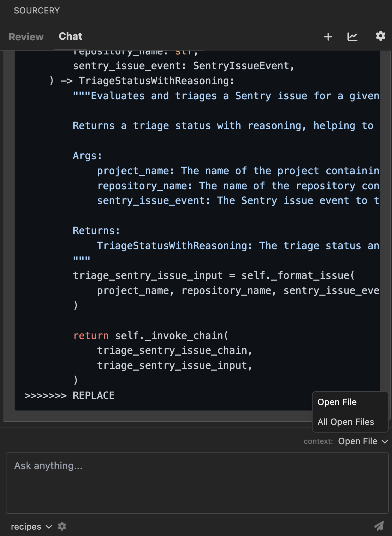Choose "Open File" from context popup menu
The height and width of the screenshot is (536, 392).
[337, 402]
